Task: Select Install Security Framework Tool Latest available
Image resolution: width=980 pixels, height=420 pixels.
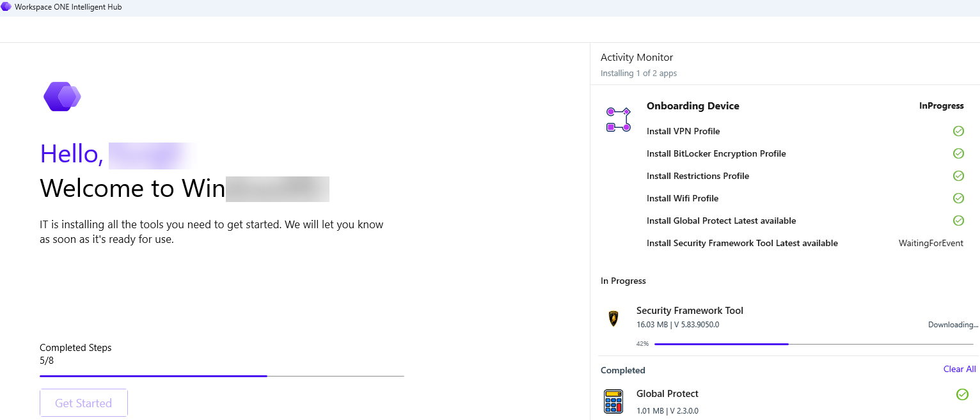Action: click(x=742, y=243)
